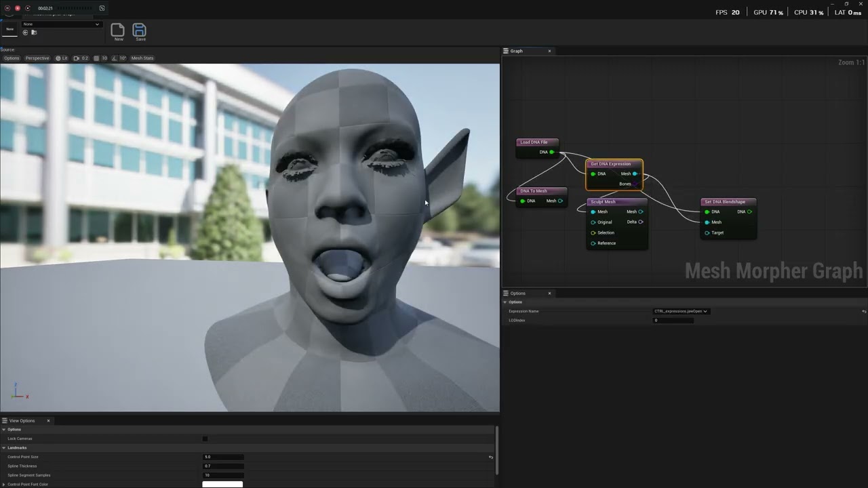
Task: Open the Perspective view mode menu
Action: tap(37, 58)
